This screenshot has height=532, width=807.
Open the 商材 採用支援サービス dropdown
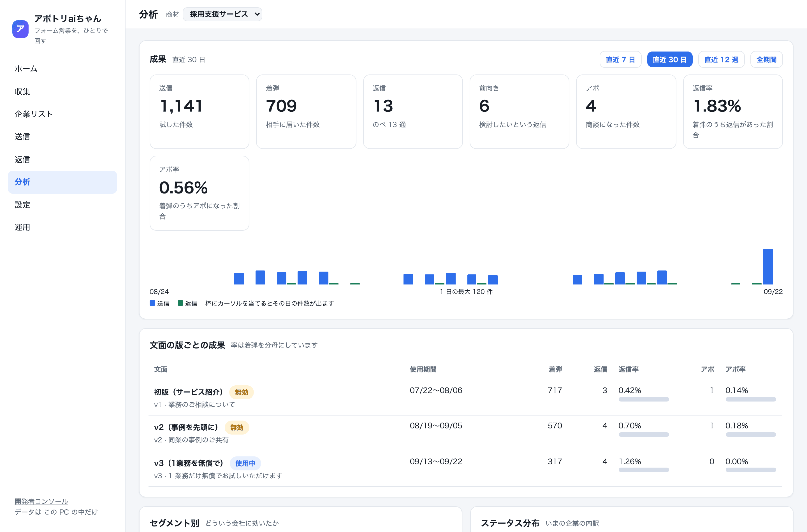point(222,14)
